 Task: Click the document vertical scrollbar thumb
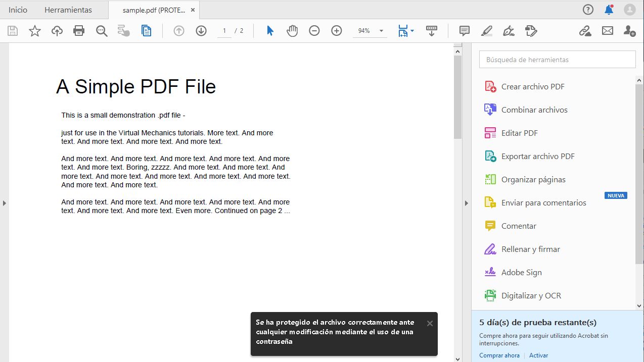(457, 97)
